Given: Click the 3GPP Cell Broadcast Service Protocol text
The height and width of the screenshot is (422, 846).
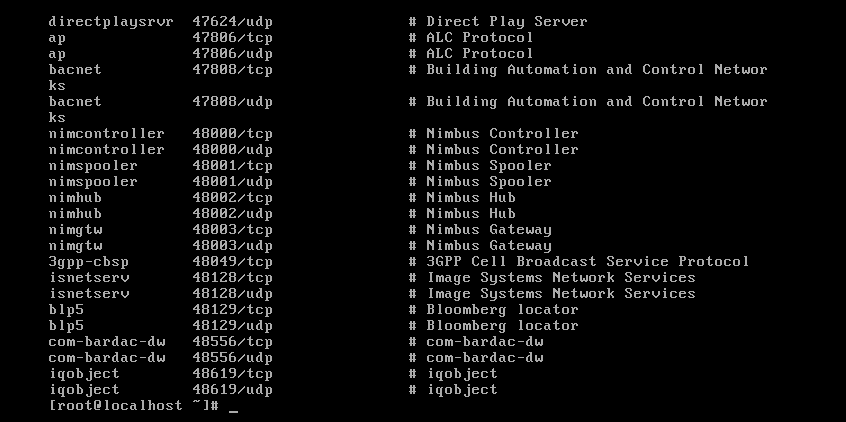Looking at the screenshot, I should click(x=588, y=262).
